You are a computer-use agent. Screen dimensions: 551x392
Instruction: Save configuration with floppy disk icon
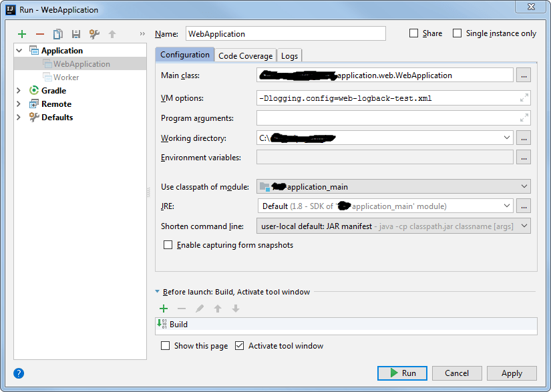pyautogui.click(x=76, y=34)
